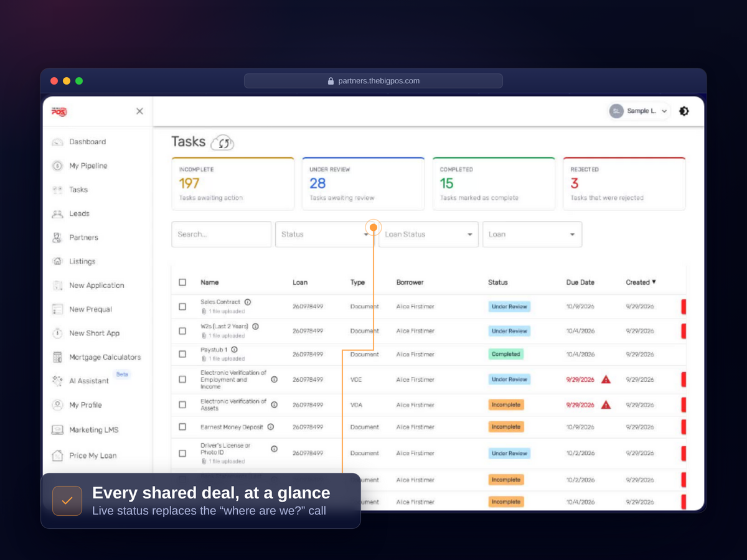The width and height of the screenshot is (747, 560).
Task: Open Partners from the sidebar
Action: click(x=83, y=238)
